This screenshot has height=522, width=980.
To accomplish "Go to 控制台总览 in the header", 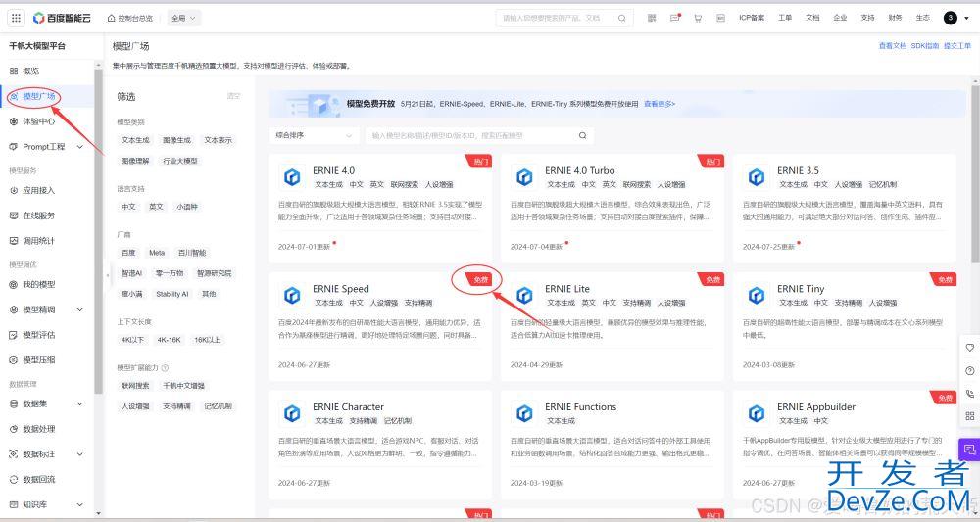I will point(130,18).
